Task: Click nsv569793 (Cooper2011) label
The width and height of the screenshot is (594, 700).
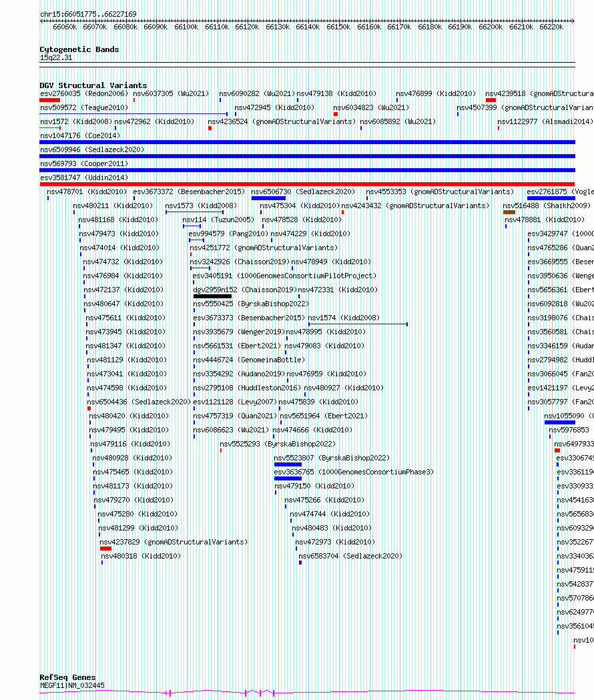Action: pyautogui.click(x=84, y=163)
